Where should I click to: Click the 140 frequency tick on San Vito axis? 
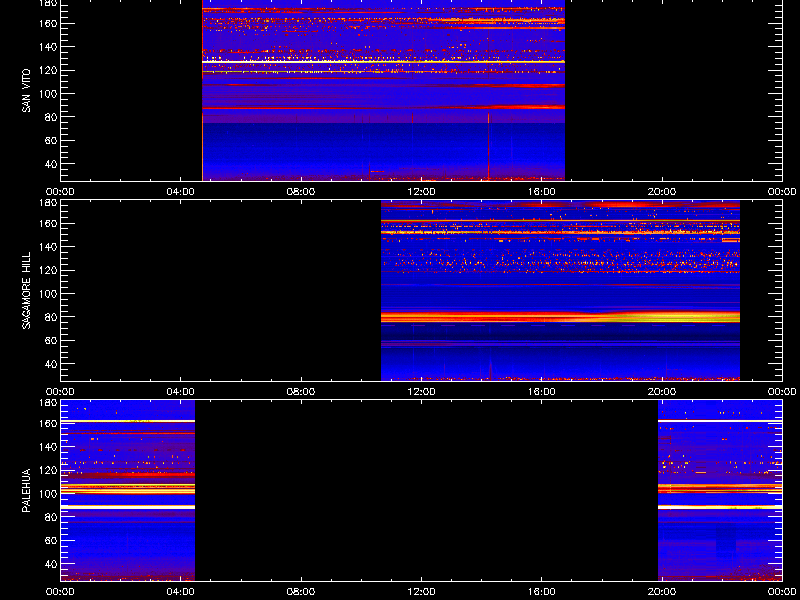tap(48, 47)
